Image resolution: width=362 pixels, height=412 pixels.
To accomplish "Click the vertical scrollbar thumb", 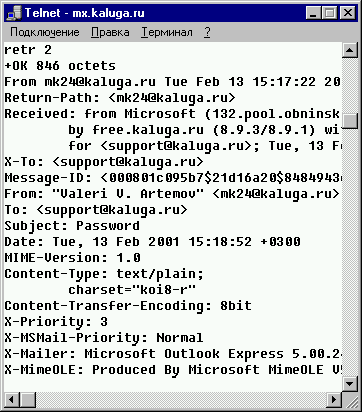I will (x=349, y=121).
